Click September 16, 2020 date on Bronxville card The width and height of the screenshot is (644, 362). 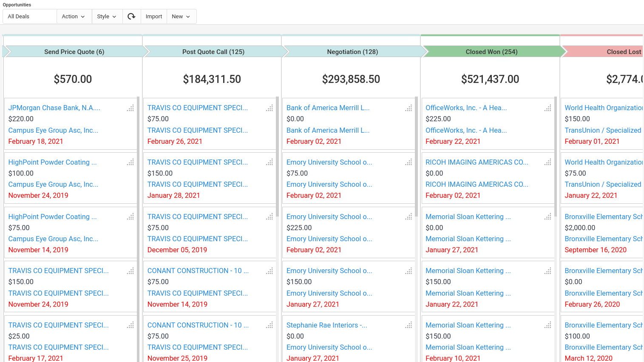[x=596, y=250]
